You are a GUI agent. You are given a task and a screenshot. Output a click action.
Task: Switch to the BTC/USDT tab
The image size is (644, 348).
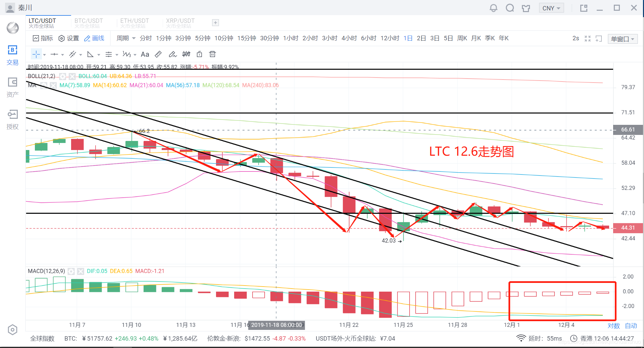(89, 23)
